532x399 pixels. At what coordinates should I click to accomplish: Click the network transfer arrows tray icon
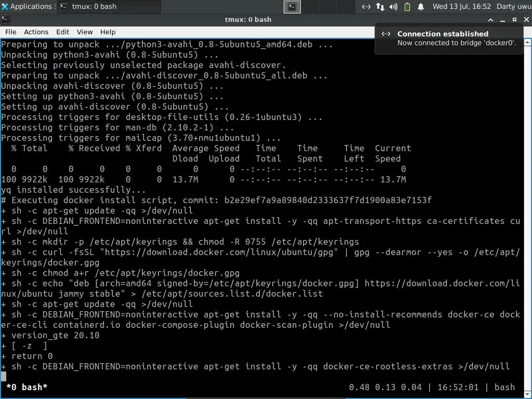click(380, 7)
